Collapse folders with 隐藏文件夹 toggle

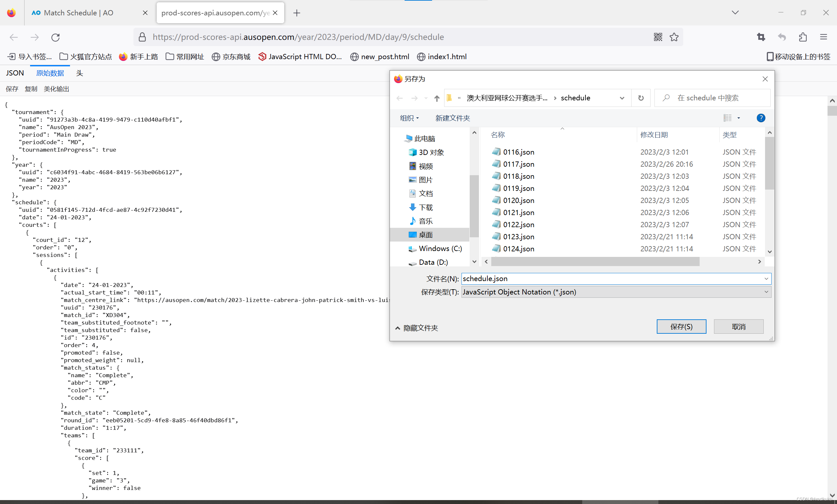(x=416, y=328)
